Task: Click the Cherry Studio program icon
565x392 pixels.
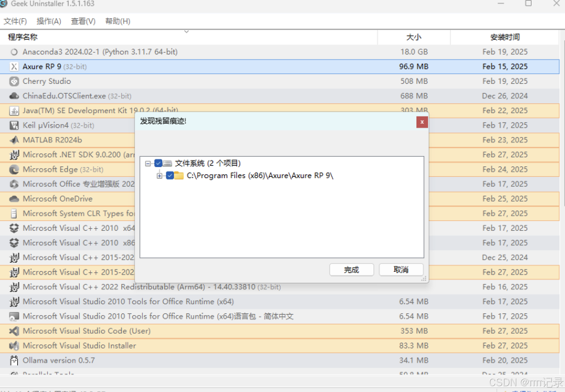Action: pos(14,81)
